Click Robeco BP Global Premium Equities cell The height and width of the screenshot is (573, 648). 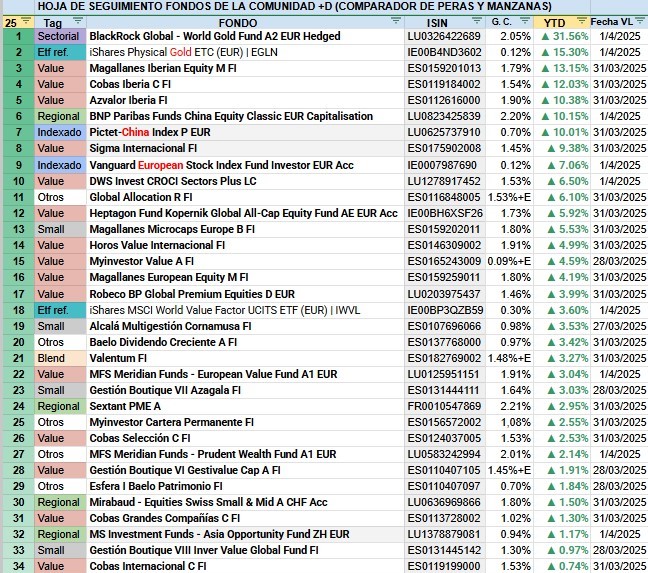(x=245, y=294)
